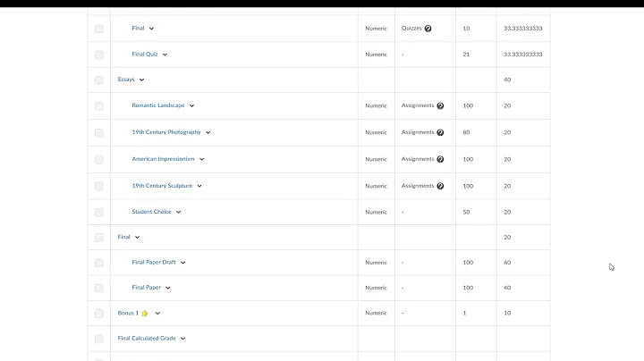
Task: Check the 19th Century Sculpture checkbox
Action: (x=99, y=186)
